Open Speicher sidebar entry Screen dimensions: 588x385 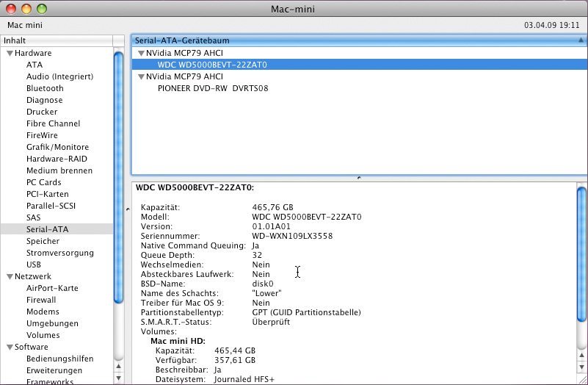pyautogui.click(x=43, y=241)
